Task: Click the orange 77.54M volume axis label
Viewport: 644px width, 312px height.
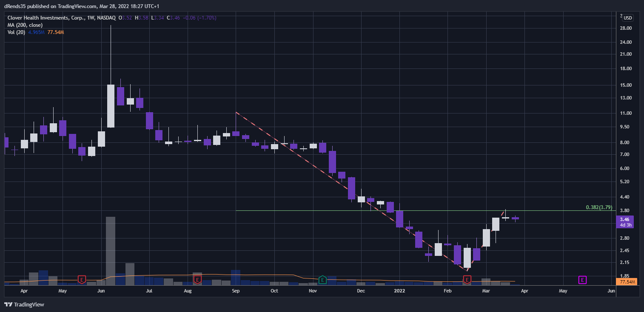Action: coord(627,282)
